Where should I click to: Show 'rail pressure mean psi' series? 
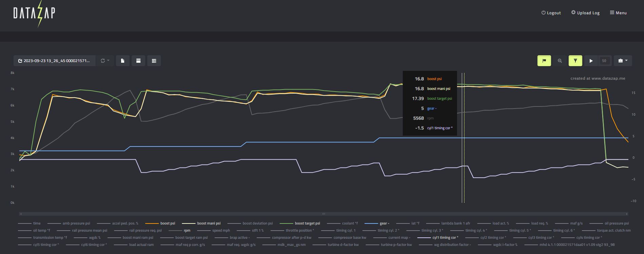pyautogui.click(x=82, y=231)
